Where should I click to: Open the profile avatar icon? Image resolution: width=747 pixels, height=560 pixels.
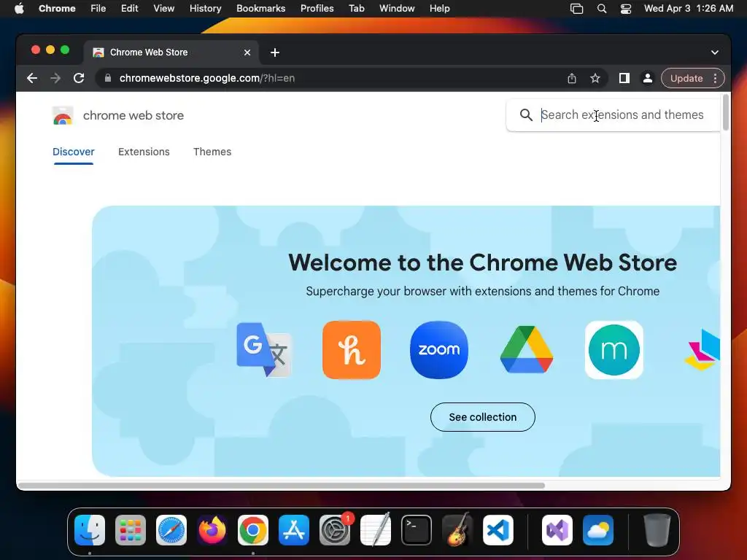click(x=648, y=78)
